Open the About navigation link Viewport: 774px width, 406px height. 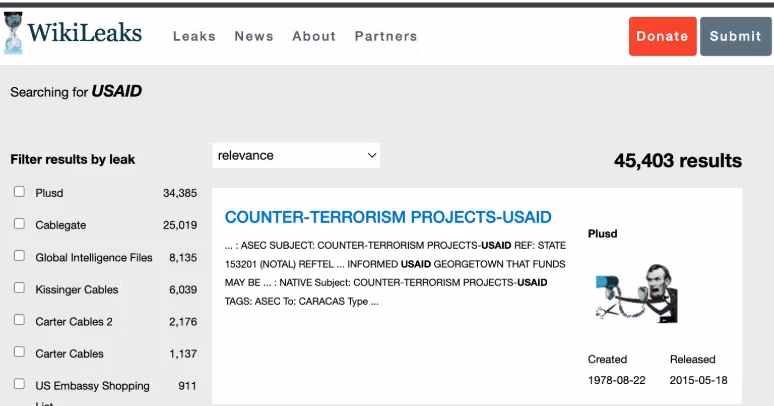(x=314, y=36)
